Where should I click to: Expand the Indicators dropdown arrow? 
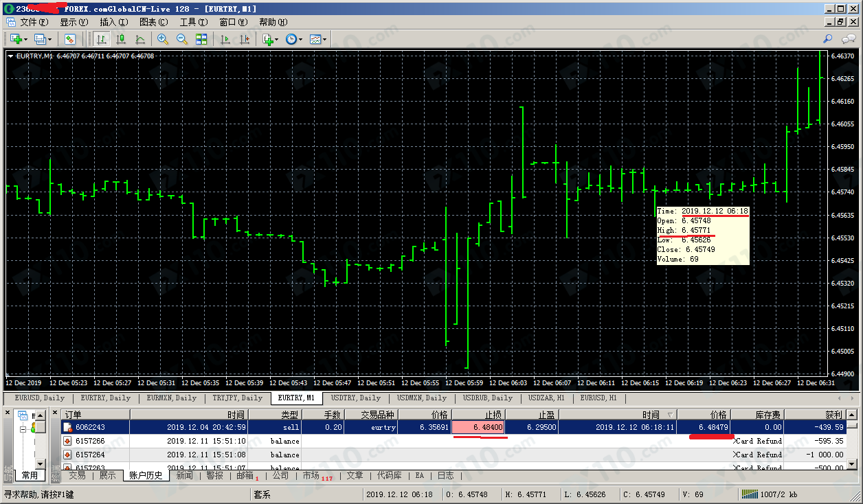point(278,39)
